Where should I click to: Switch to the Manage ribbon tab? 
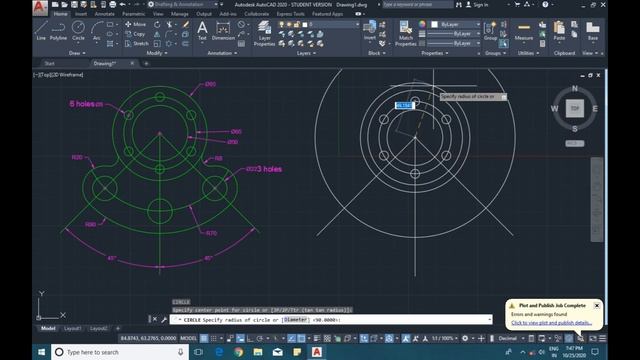pos(180,14)
